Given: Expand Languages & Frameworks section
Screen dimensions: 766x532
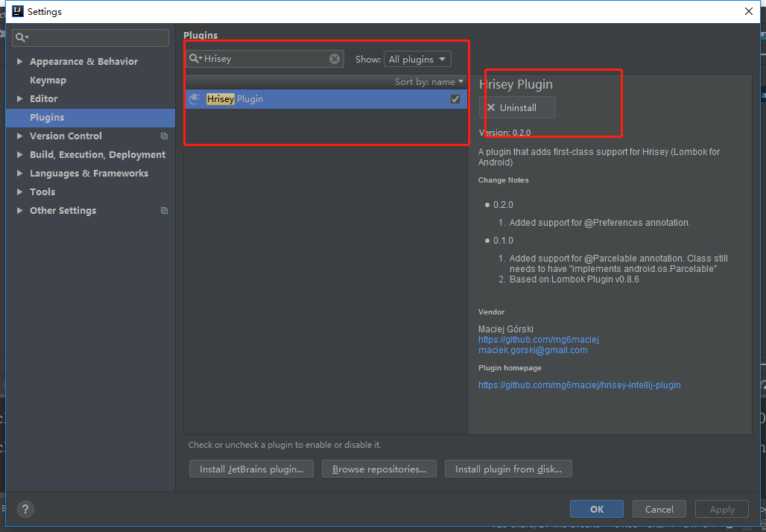Looking at the screenshot, I should click(20, 173).
